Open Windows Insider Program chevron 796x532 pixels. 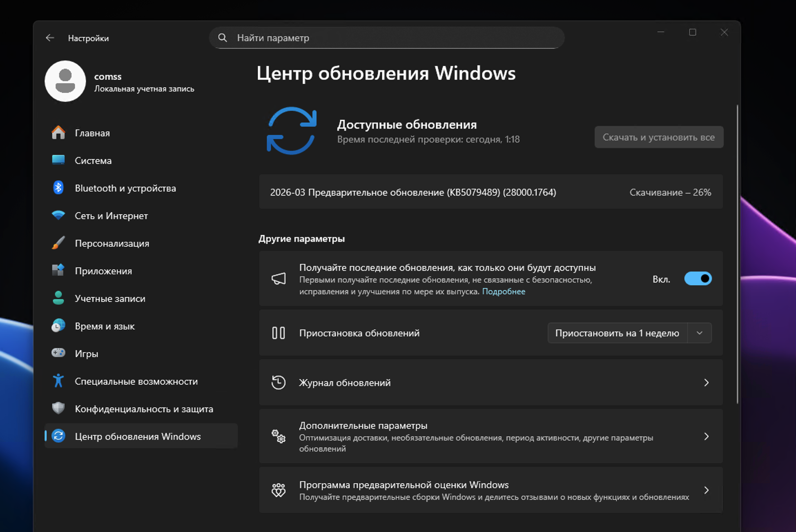[x=706, y=490]
